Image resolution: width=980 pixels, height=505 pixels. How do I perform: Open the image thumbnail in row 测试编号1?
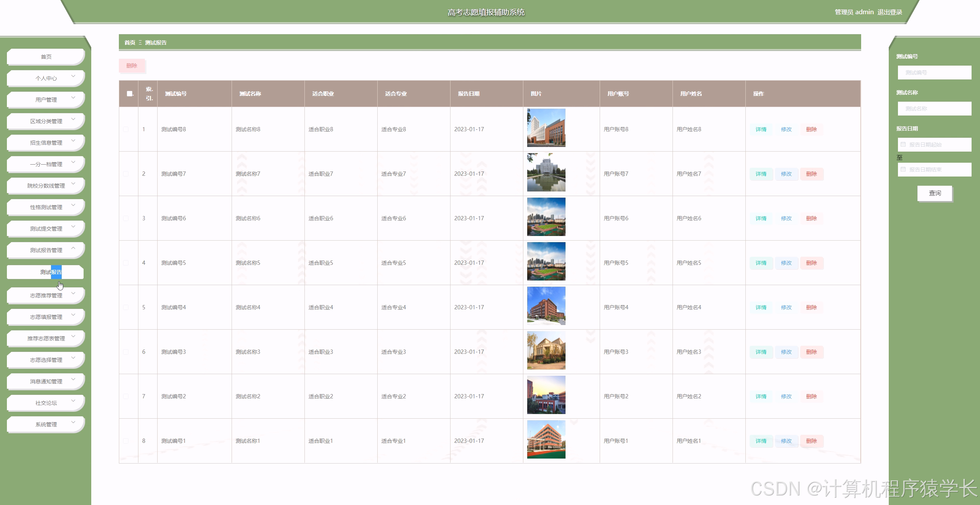[x=546, y=439]
